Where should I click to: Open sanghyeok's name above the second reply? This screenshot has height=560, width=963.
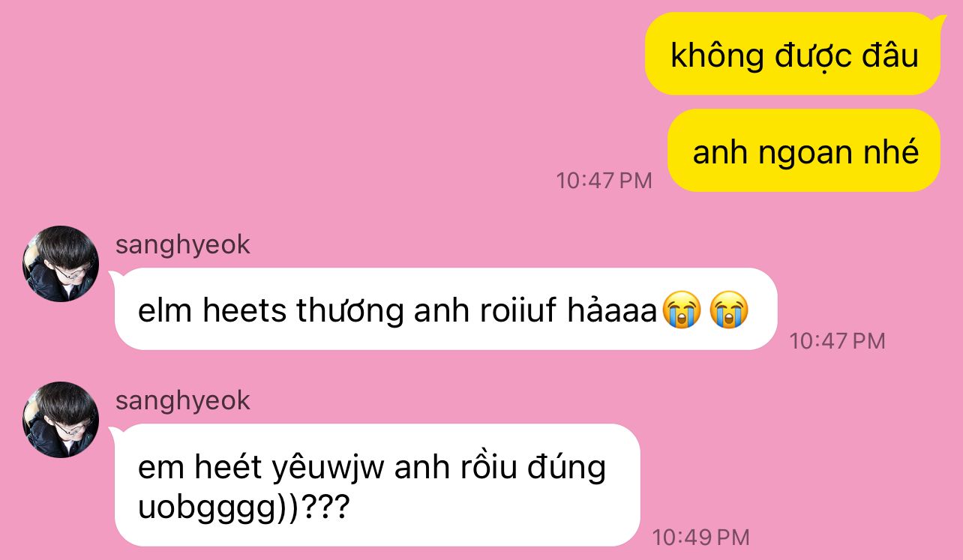point(183,401)
